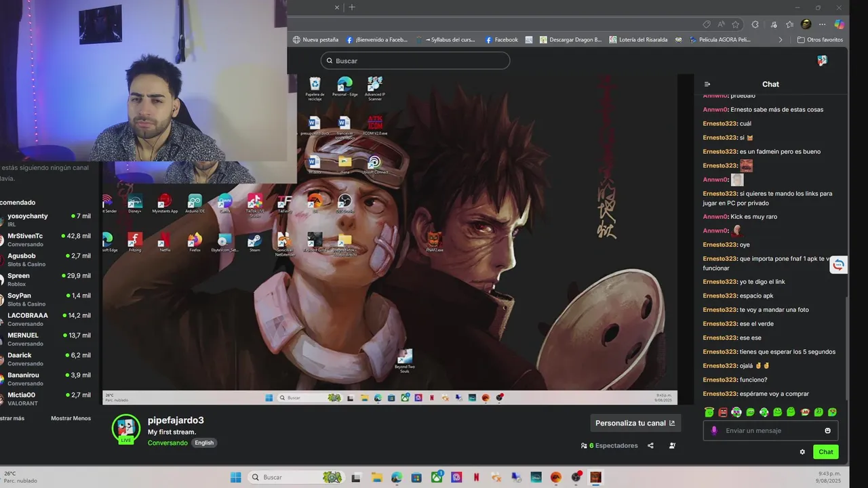Screen dimensions: 868x488
Task: Open Syllabus del curs... bookmark
Action: click(x=446, y=40)
